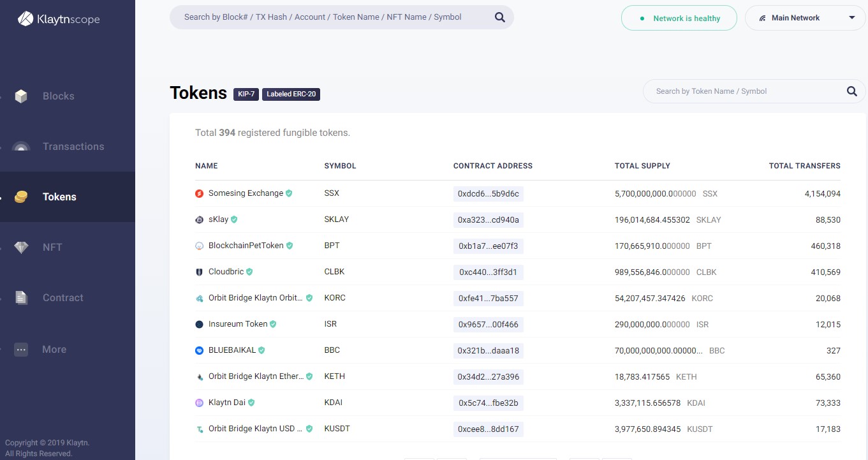This screenshot has width=868, height=460.
Task: Click the BLUEBAIKAL token logo
Action: [x=200, y=350]
